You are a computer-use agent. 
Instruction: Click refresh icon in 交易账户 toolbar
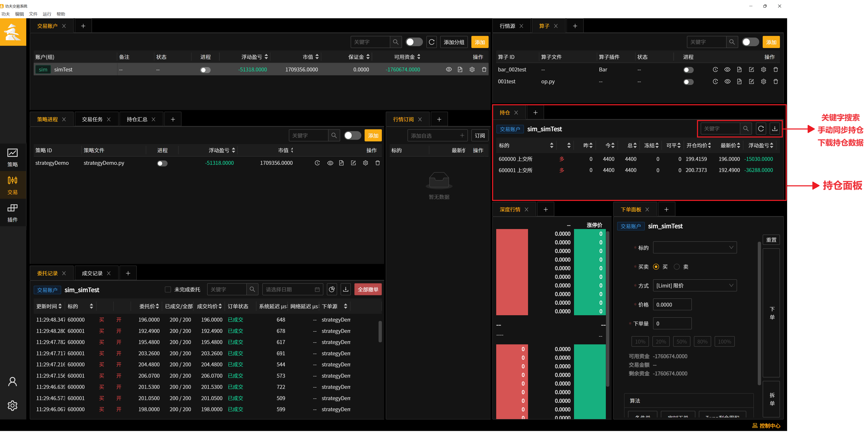point(431,42)
